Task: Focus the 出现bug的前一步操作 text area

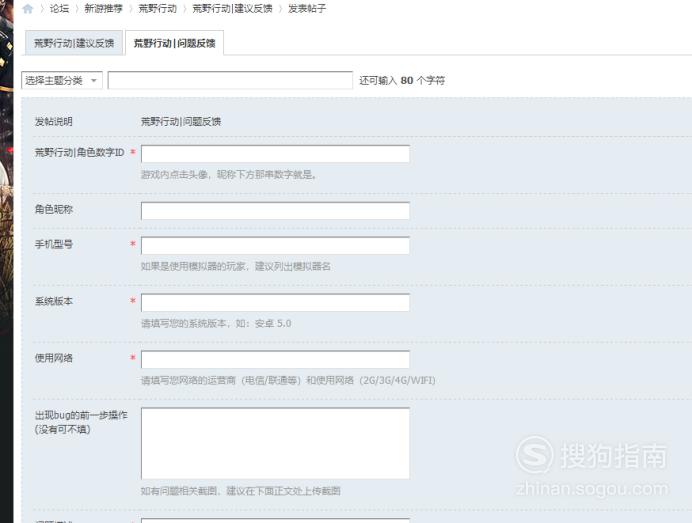Action: tap(275, 443)
